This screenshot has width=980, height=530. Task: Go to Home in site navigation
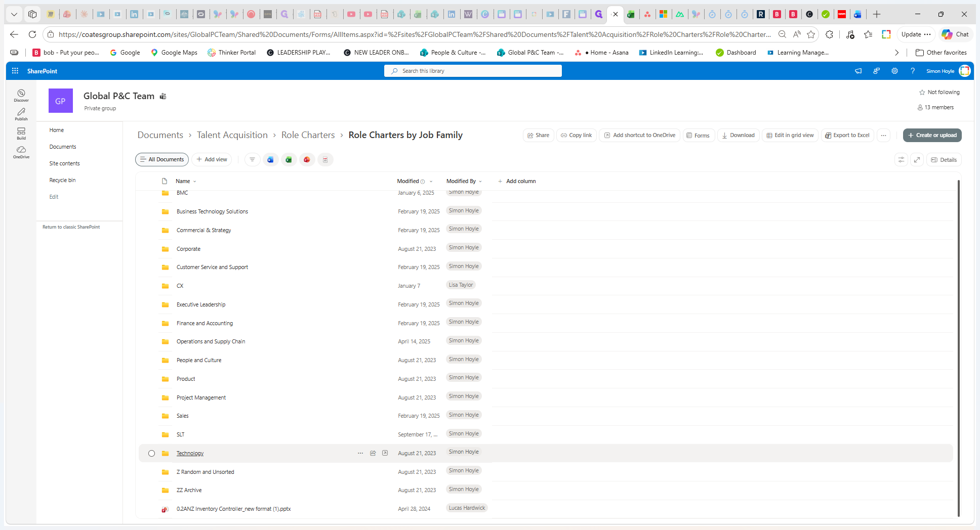pos(57,130)
